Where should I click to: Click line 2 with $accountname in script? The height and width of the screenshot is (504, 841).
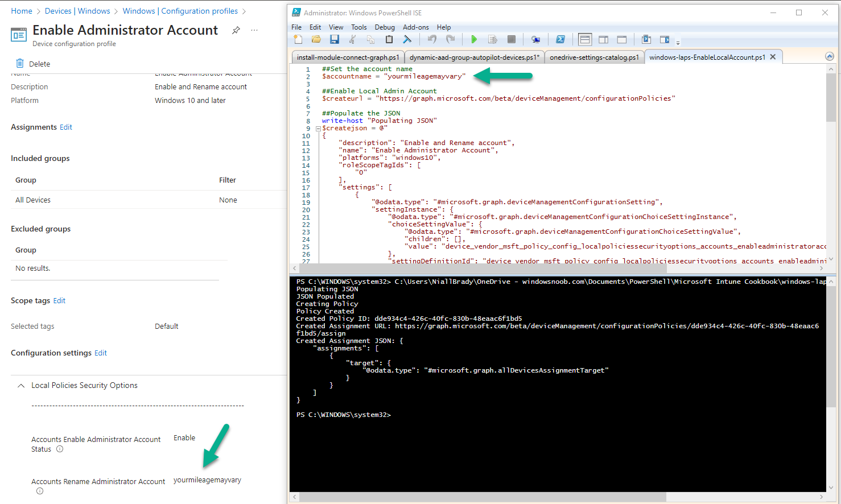click(394, 76)
